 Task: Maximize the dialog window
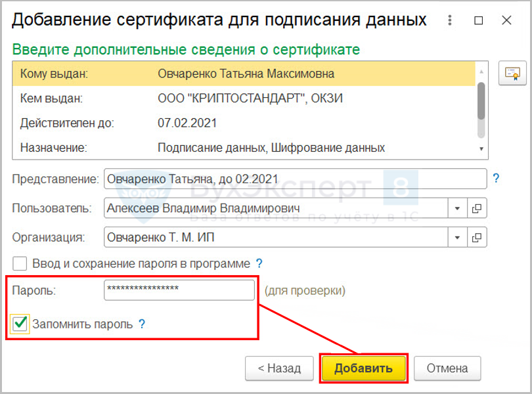[479, 21]
